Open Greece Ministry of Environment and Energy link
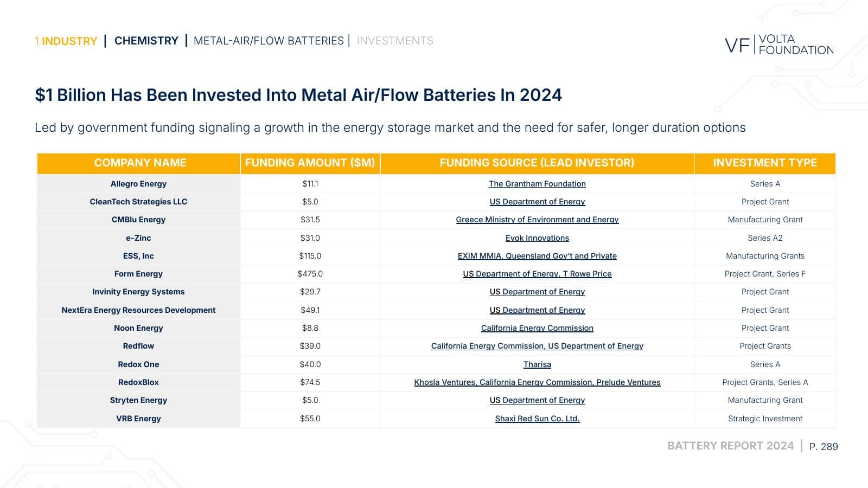This screenshot has height=488, width=868. coord(537,220)
